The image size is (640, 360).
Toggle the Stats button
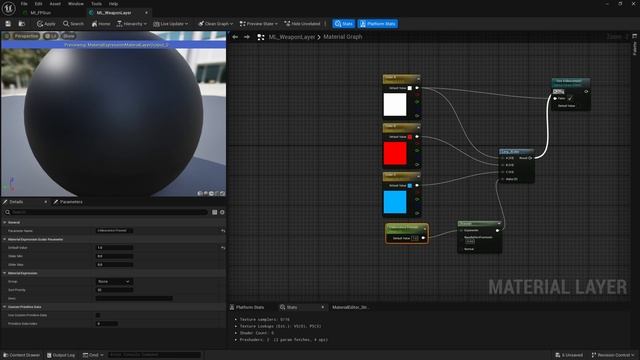343,24
